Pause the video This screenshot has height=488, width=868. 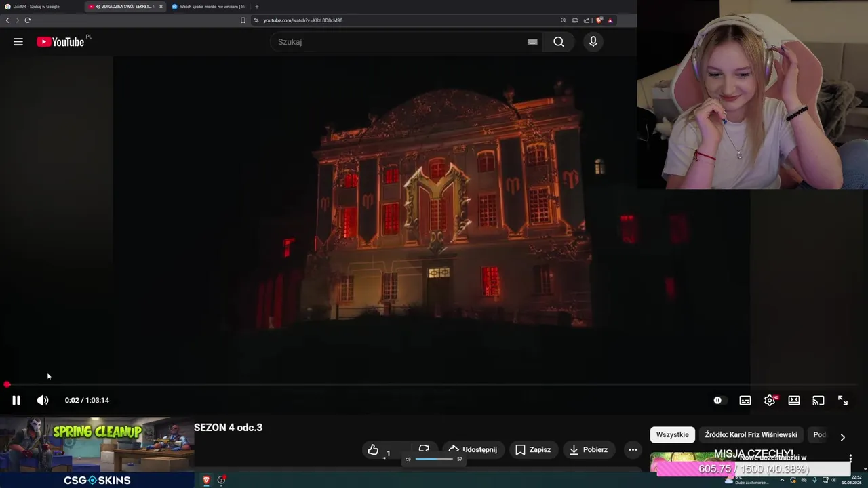16,400
